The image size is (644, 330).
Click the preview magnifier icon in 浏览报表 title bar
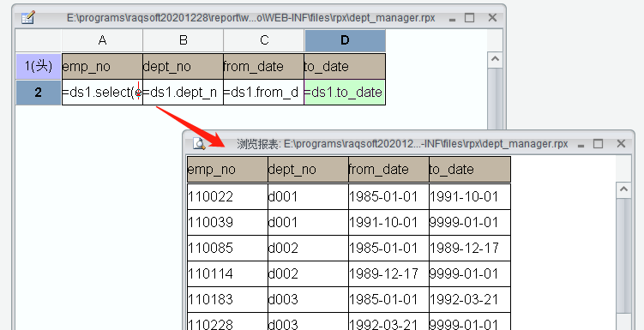click(199, 144)
